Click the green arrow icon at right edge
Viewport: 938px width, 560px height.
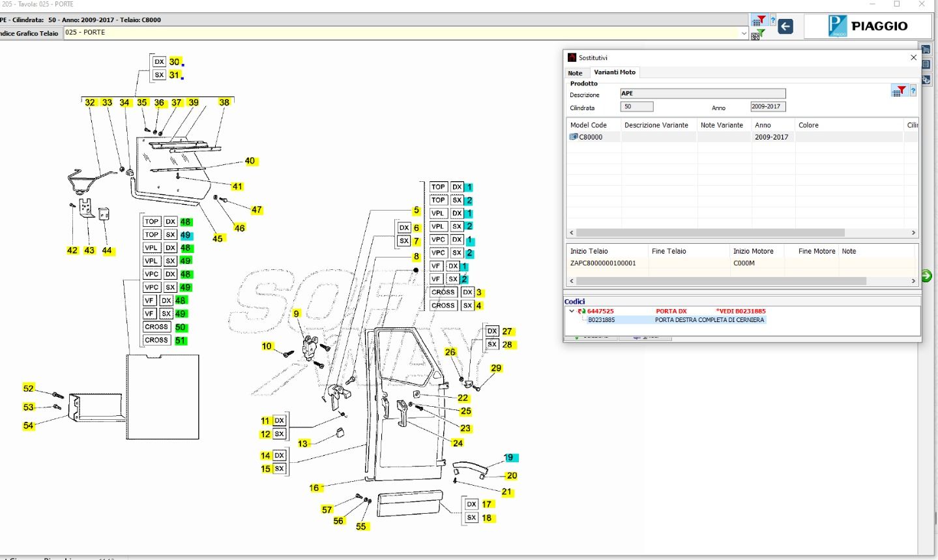926,276
